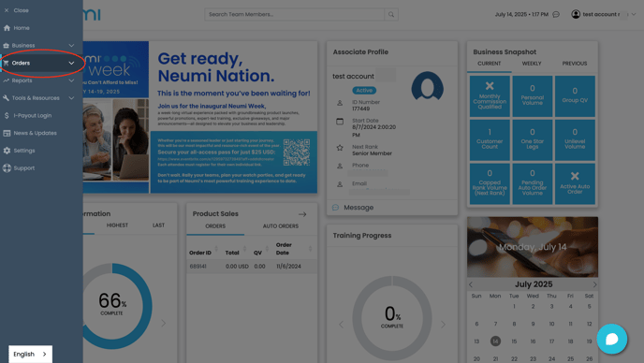Click the search magnifier icon
Image resolution: width=644 pixels, height=363 pixels.
point(391,14)
